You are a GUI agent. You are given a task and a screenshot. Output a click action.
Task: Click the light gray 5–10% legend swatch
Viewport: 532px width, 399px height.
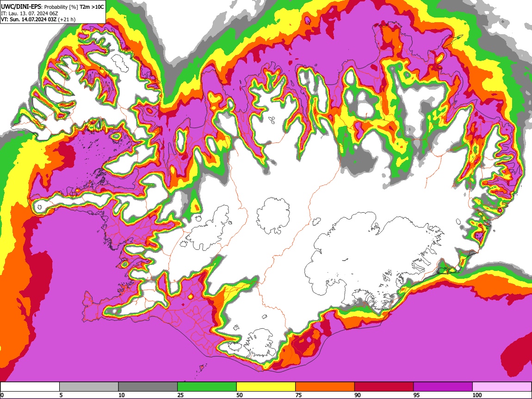pyautogui.click(x=89, y=387)
